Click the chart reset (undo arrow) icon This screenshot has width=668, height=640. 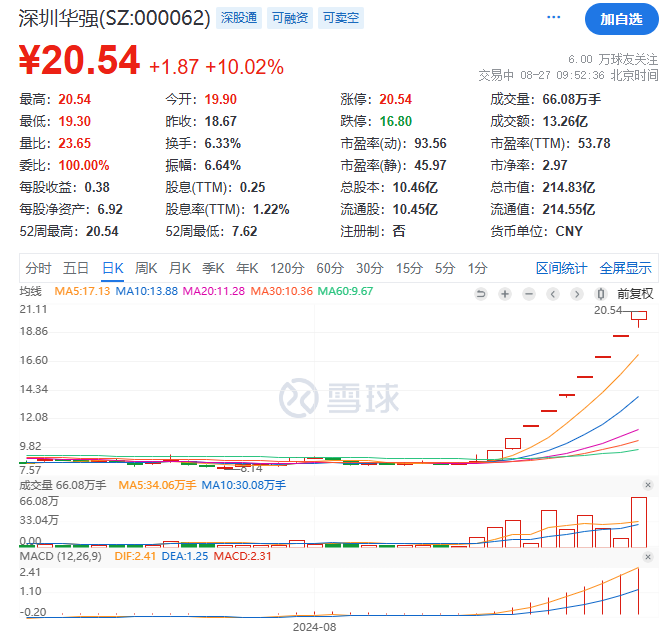coord(481,294)
